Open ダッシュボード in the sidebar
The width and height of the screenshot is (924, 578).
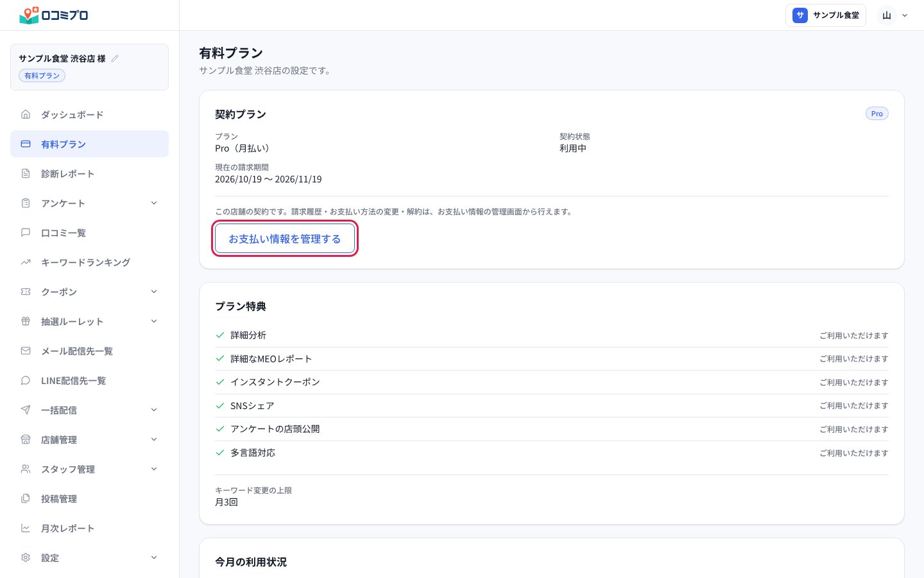89,114
